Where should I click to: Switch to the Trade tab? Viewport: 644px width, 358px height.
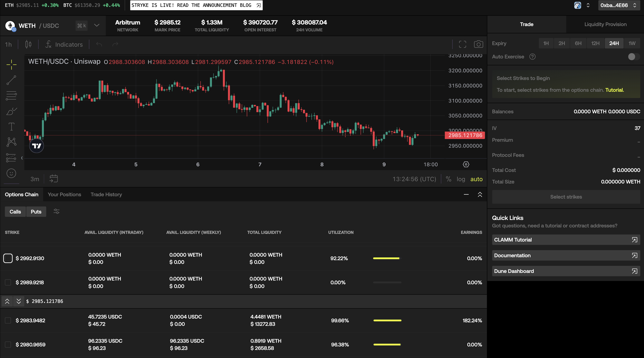click(x=526, y=24)
